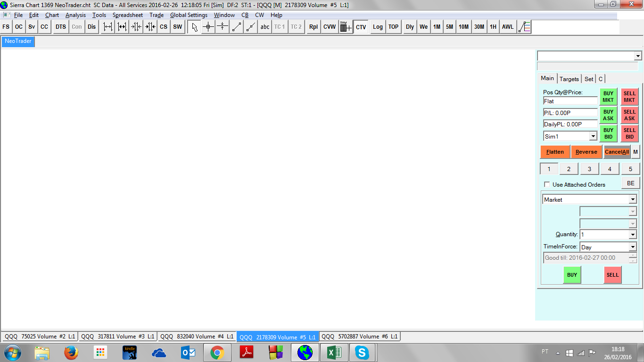Click the Good till date stepper arrows
The width and height of the screenshot is (644, 362).
click(x=633, y=258)
